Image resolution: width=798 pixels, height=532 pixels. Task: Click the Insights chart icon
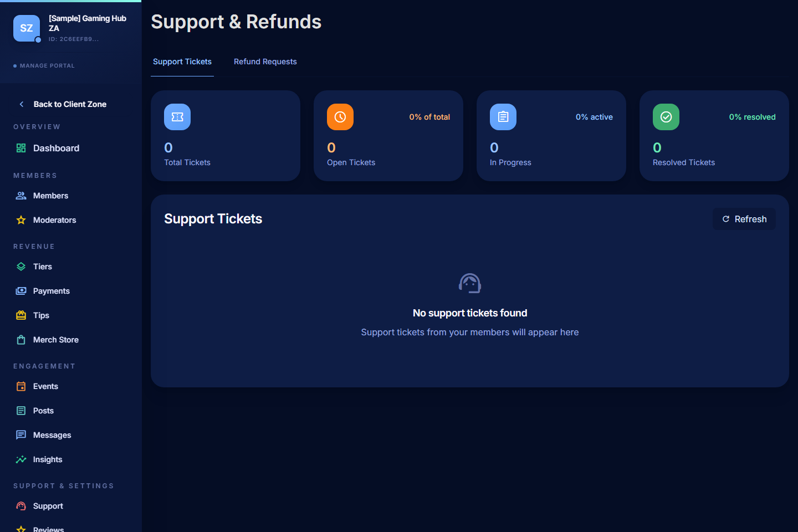(x=21, y=459)
